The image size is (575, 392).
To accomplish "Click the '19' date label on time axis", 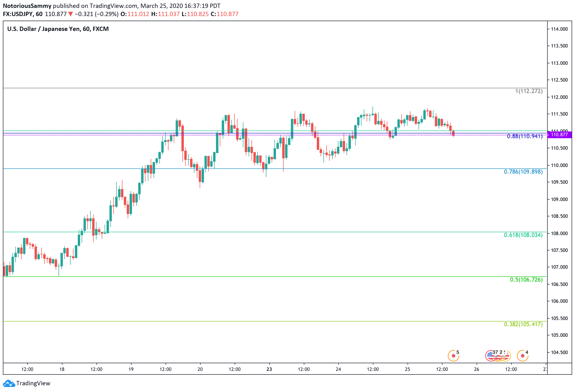I will click(131, 369).
